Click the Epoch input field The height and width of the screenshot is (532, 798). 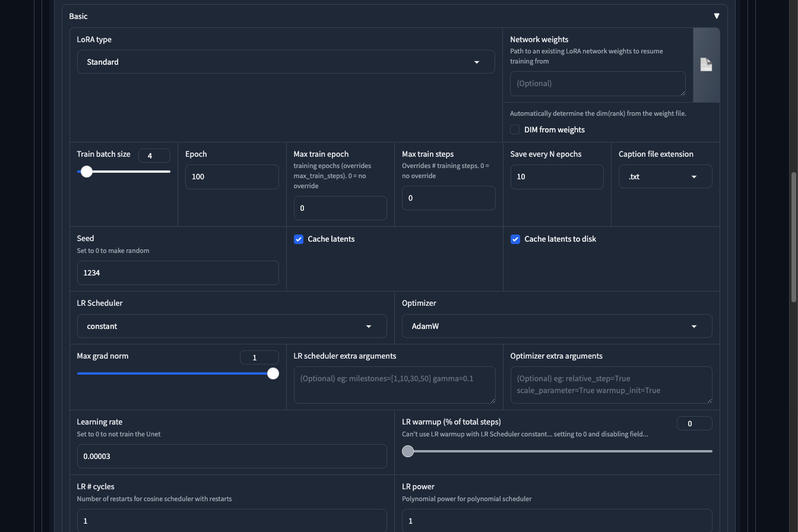[x=232, y=177]
